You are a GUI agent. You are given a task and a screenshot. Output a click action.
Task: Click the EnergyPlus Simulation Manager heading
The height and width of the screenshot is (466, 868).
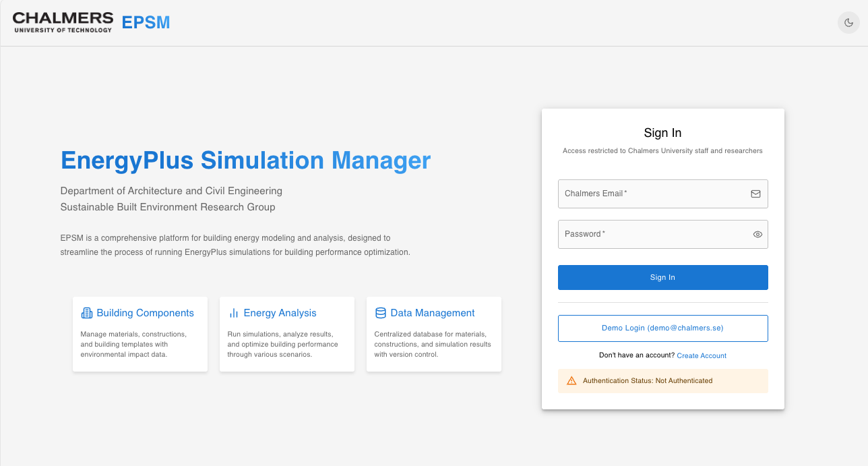click(245, 161)
